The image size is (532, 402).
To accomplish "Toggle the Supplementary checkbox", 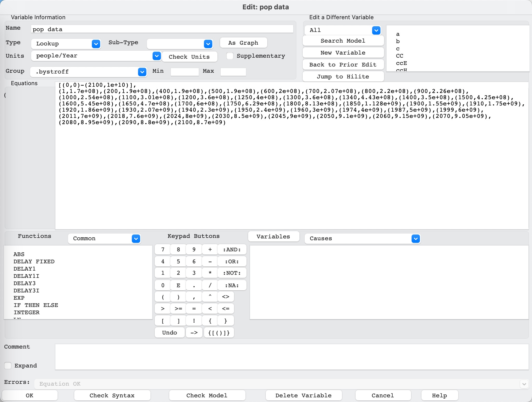I will pos(230,56).
